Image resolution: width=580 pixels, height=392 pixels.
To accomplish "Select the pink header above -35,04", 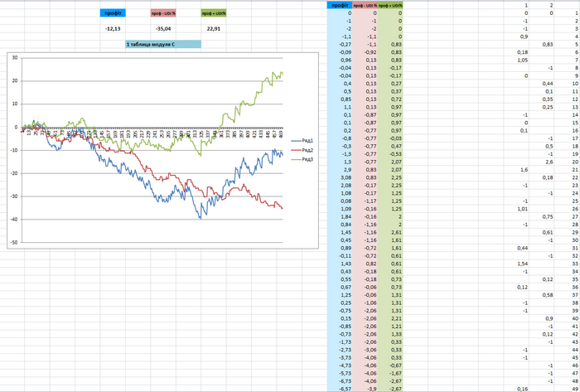I will 163,13.
